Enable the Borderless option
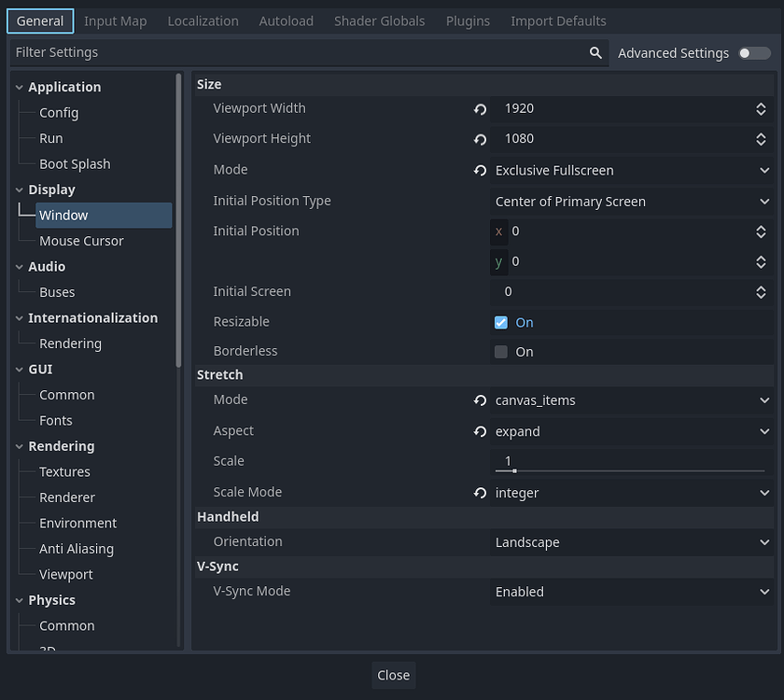 pyautogui.click(x=501, y=351)
